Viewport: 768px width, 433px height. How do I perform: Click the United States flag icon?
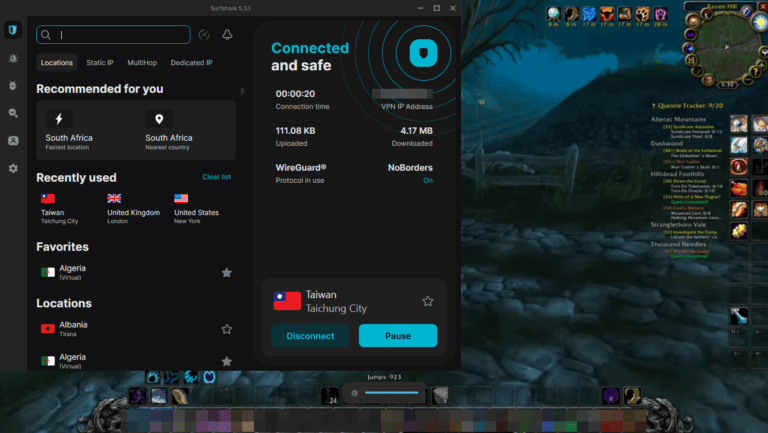click(x=181, y=198)
